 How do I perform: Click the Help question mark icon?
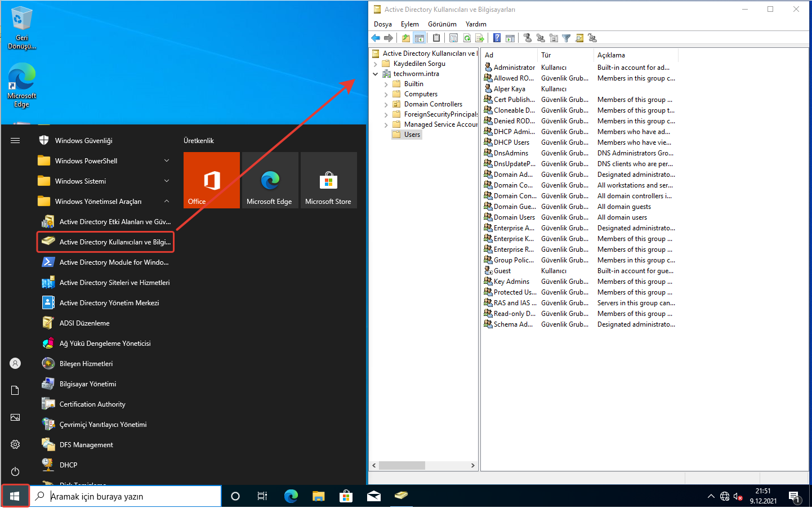(497, 38)
